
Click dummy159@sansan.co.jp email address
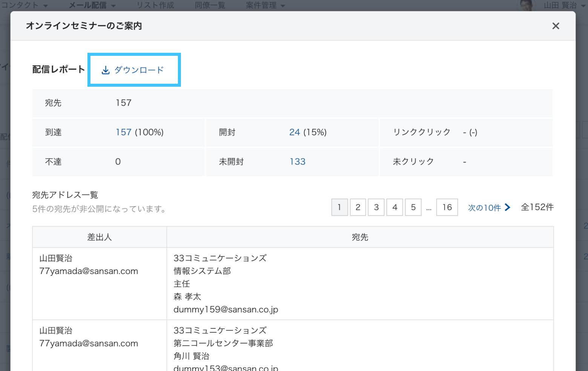click(226, 310)
